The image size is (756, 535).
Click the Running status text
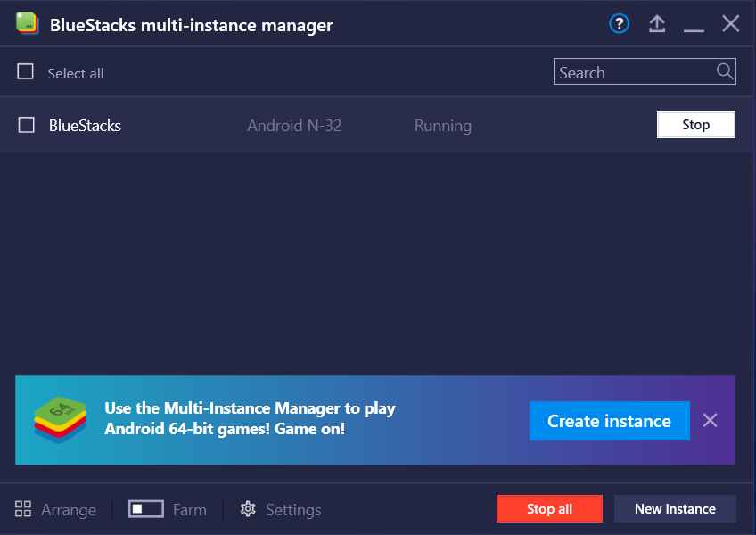coord(443,126)
